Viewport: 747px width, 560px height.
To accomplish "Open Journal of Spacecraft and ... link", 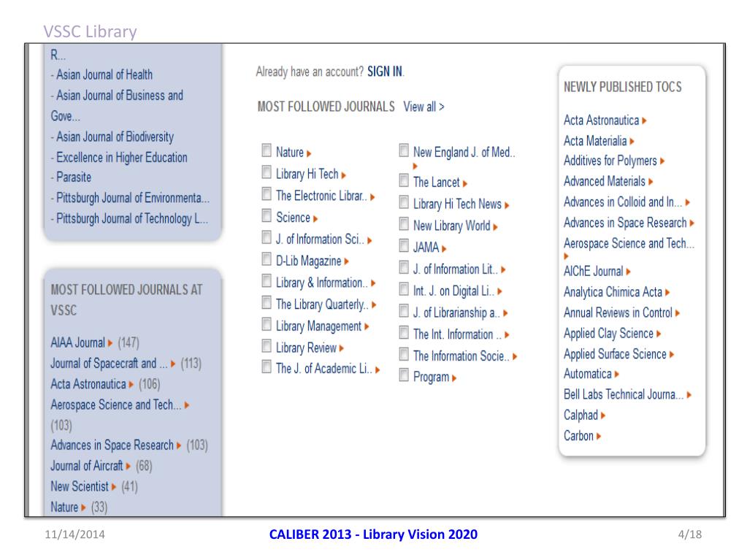I will [109, 364].
